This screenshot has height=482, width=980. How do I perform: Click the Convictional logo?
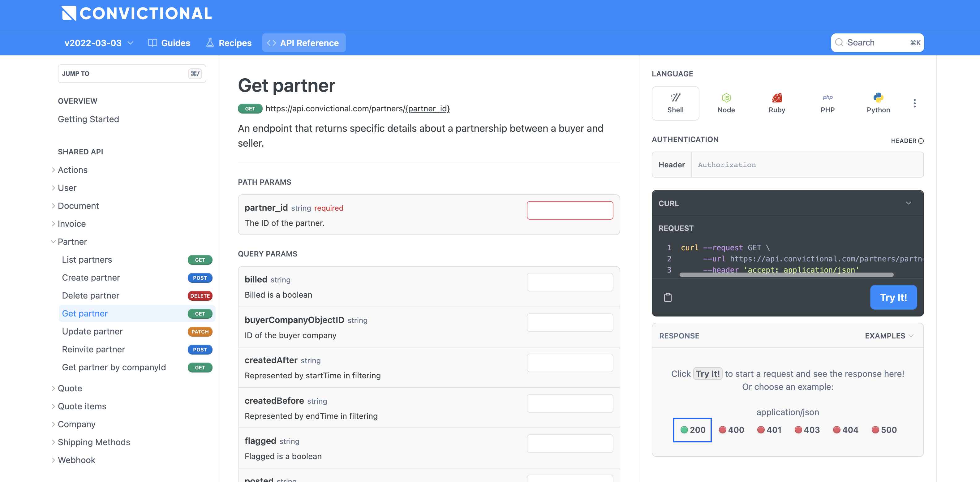click(x=137, y=14)
